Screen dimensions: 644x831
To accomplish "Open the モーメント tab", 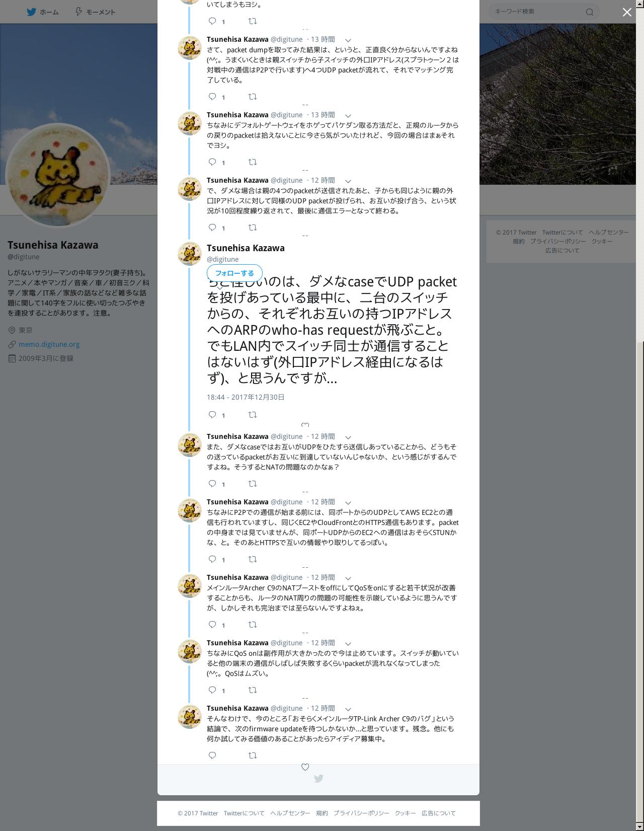I will [95, 12].
